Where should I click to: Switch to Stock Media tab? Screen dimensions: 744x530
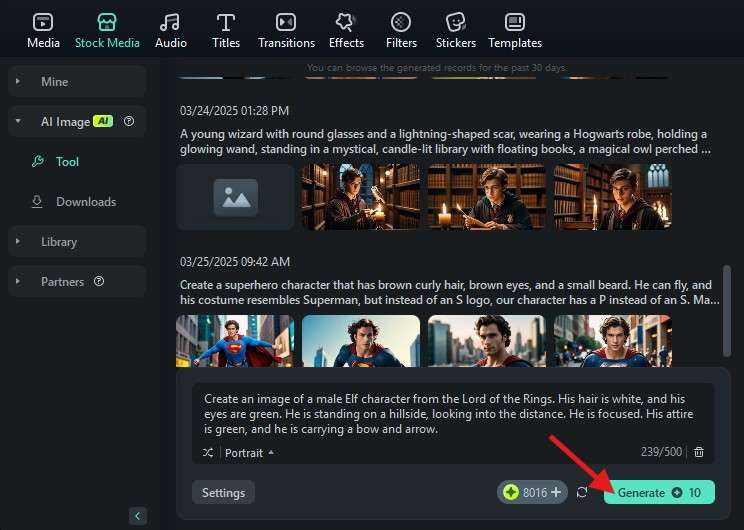[107, 31]
